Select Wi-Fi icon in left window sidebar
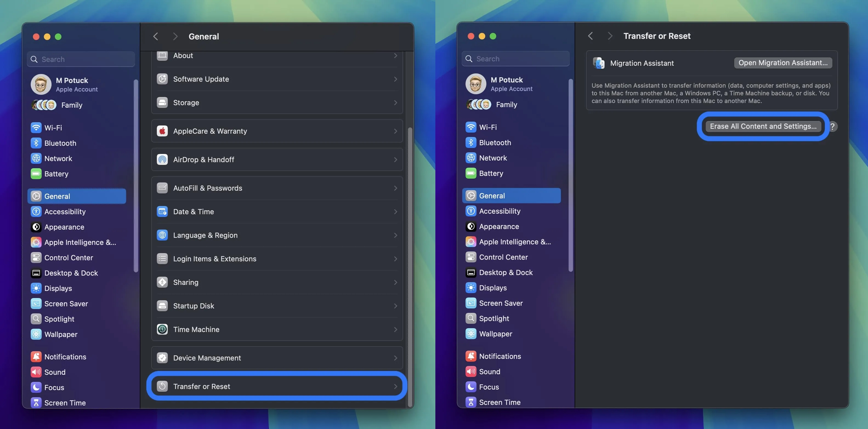868x429 pixels. coord(36,128)
